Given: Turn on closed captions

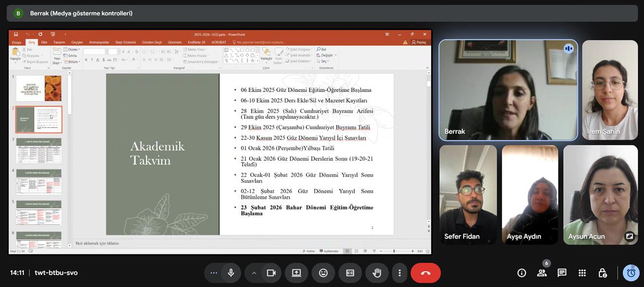Looking at the screenshot, I should [350, 273].
